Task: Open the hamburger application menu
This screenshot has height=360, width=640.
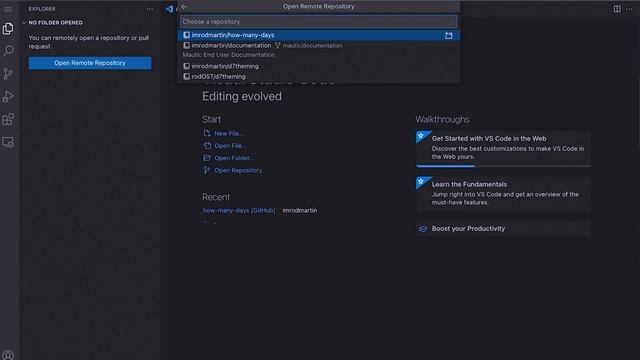Action: pyautogui.click(x=8, y=9)
